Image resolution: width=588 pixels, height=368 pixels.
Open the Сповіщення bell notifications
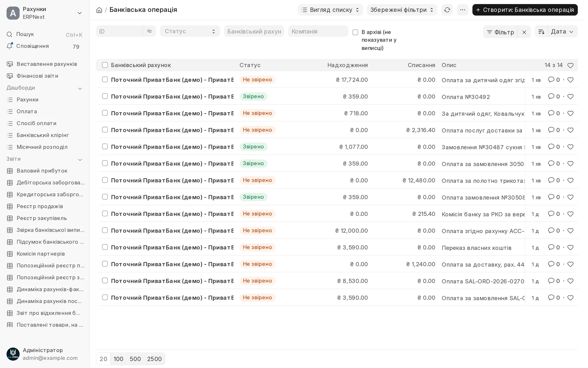pos(44,46)
